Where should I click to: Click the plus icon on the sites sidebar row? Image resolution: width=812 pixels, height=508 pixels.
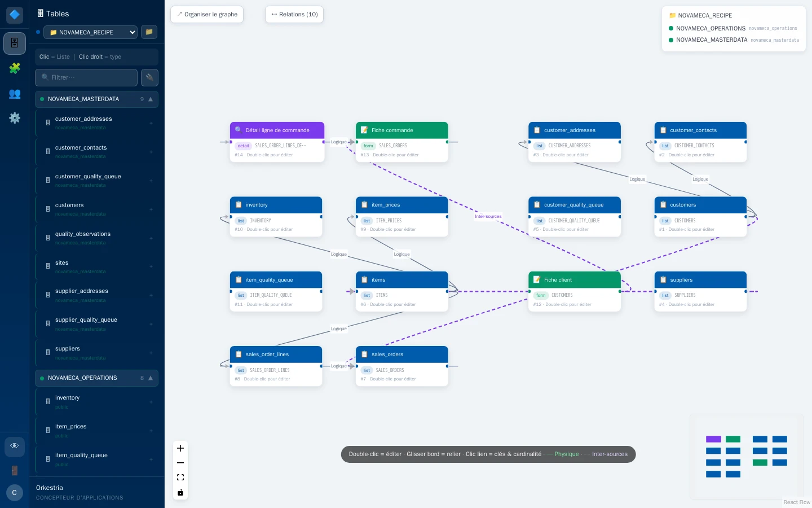[x=151, y=267]
